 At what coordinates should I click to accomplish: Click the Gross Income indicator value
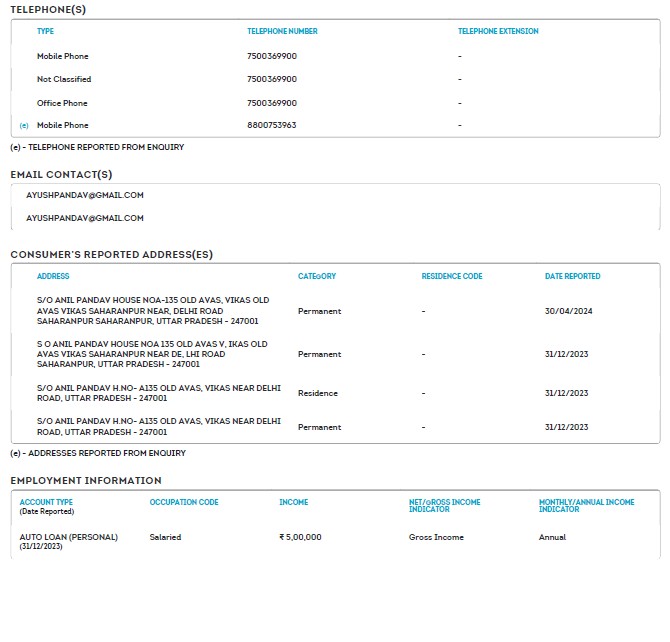tap(435, 537)
